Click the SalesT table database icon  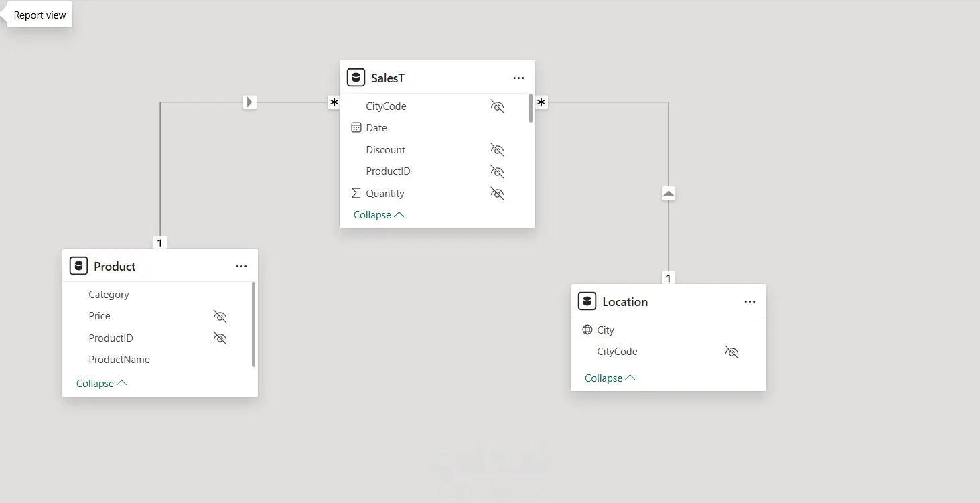[x=356, y=78]
